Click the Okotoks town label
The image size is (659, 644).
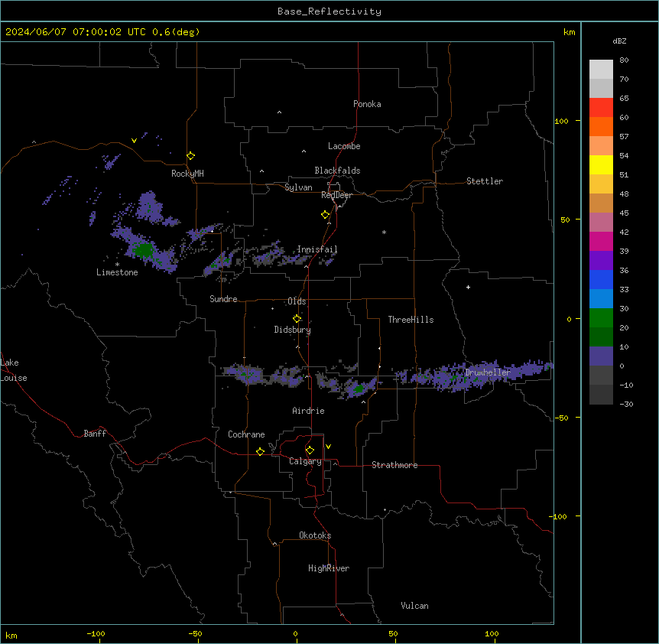click(315, 535)
